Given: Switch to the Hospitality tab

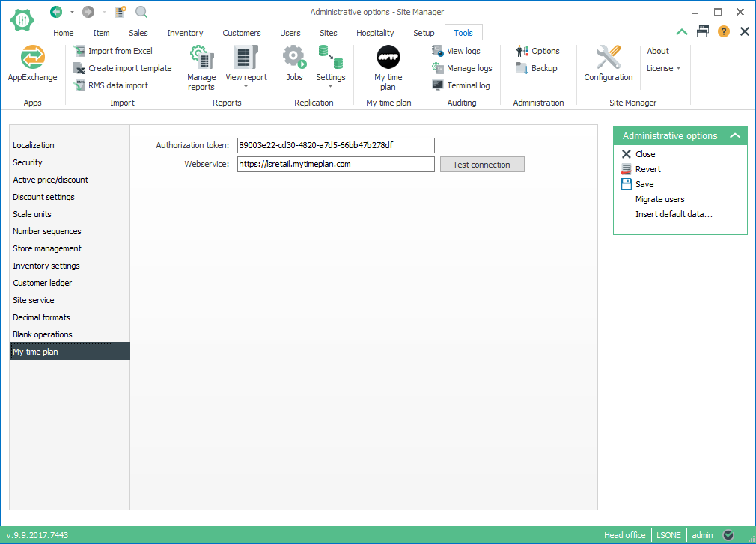Looking at the screenshot, I should [x=375, y=33].
